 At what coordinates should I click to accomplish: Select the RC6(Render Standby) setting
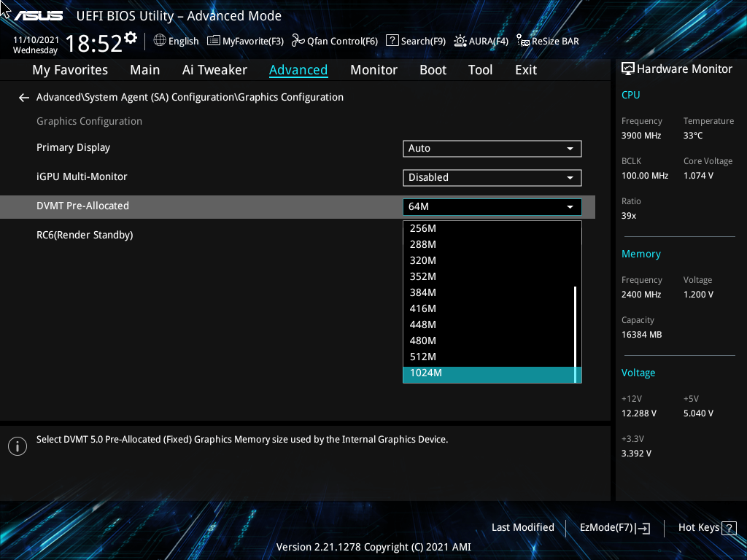(85, 236)
